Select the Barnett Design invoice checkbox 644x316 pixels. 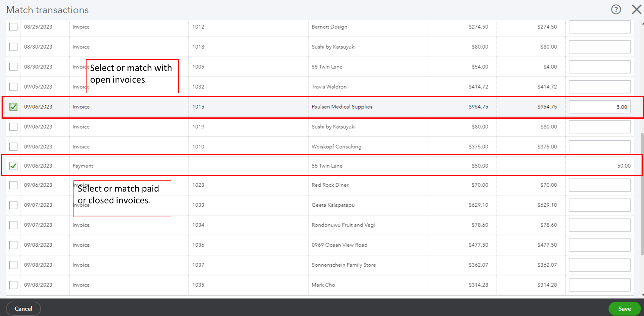click(13, 27)
